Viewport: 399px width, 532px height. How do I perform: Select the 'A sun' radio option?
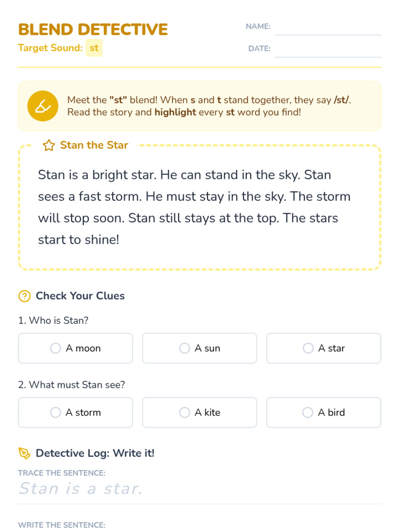pyautogui.click(x=199, y=348)
